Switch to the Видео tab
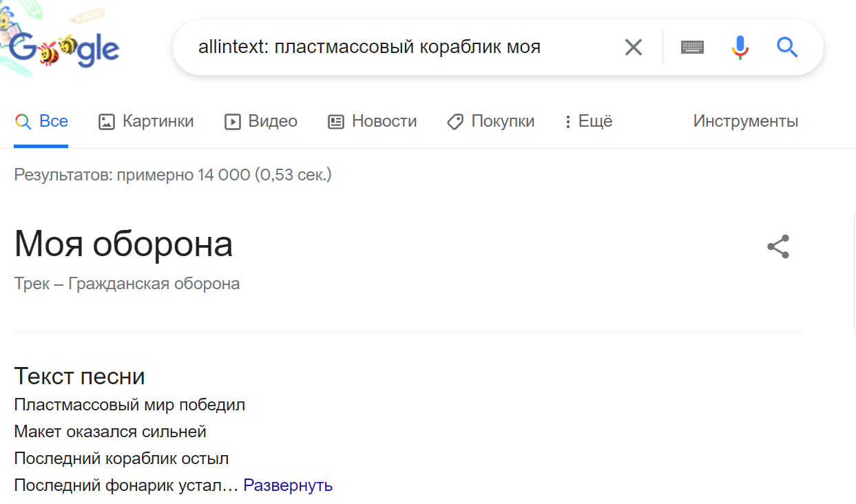Image resolution: width=856 pixels, height=504 pixels. [x=261, y=122]
